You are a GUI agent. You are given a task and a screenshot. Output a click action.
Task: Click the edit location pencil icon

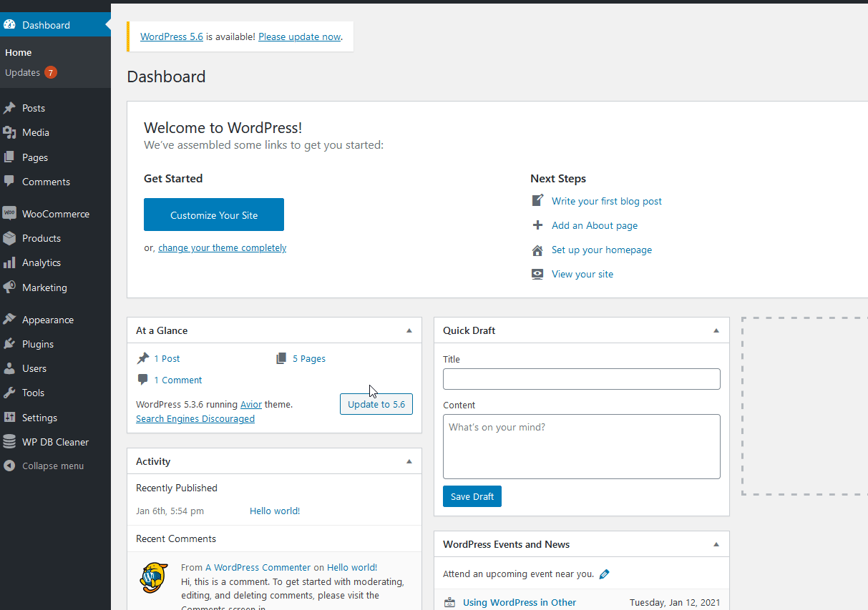click(x=605, y=574)
